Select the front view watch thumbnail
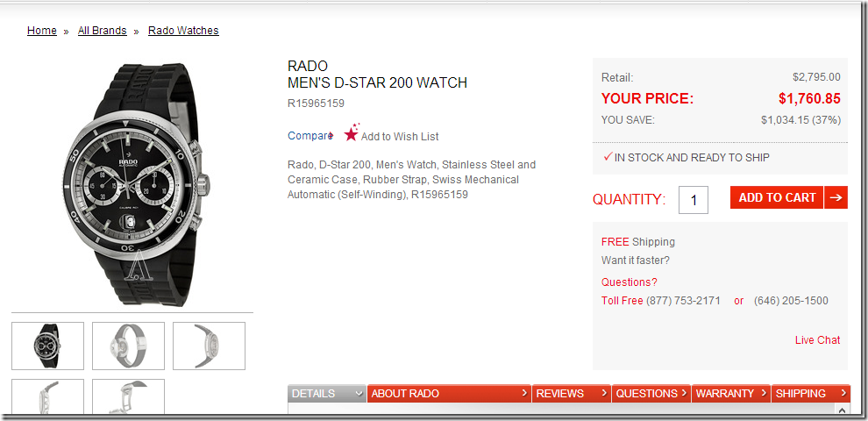This screenshot has height=421, width=868. tap(47, 346)
